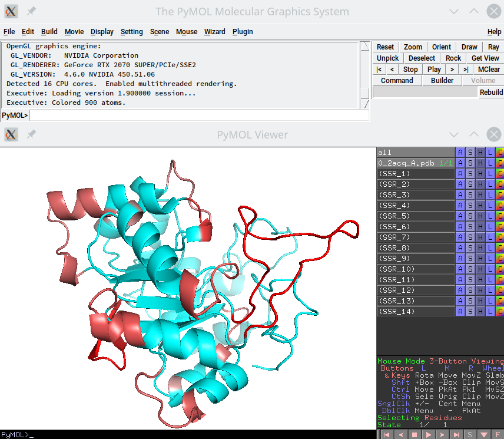Click the Draw button
Screen dimensions: 504x439
pos(469,47)
